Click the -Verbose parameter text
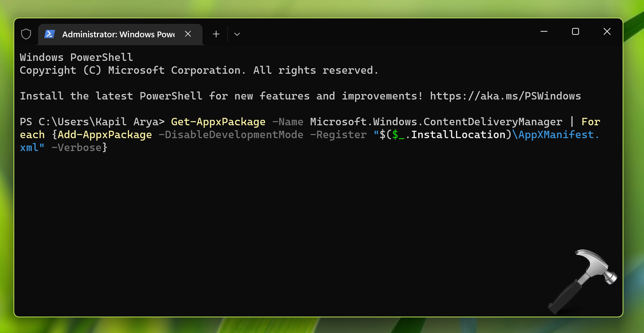644x333 pixels. [x=77, y=148]
